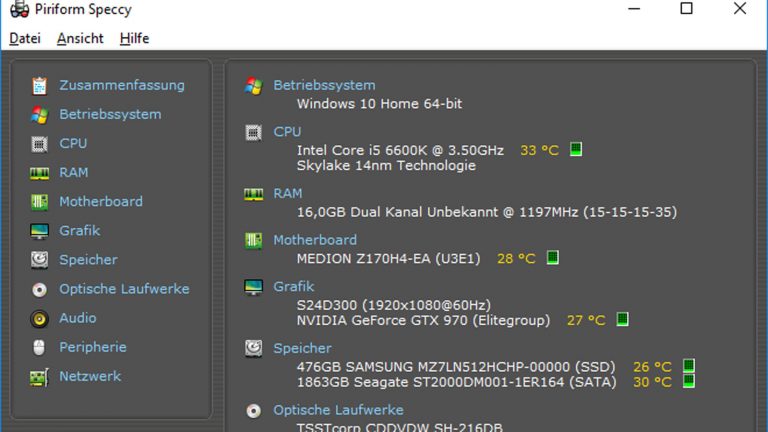Click the CPU temperature green indicator
The width and height of the screenshot is (768, 432).
click(576, 150)
